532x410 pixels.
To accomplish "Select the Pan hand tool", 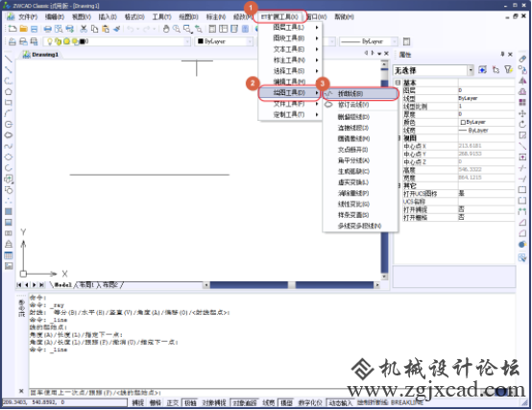I will tap(166, 29).
